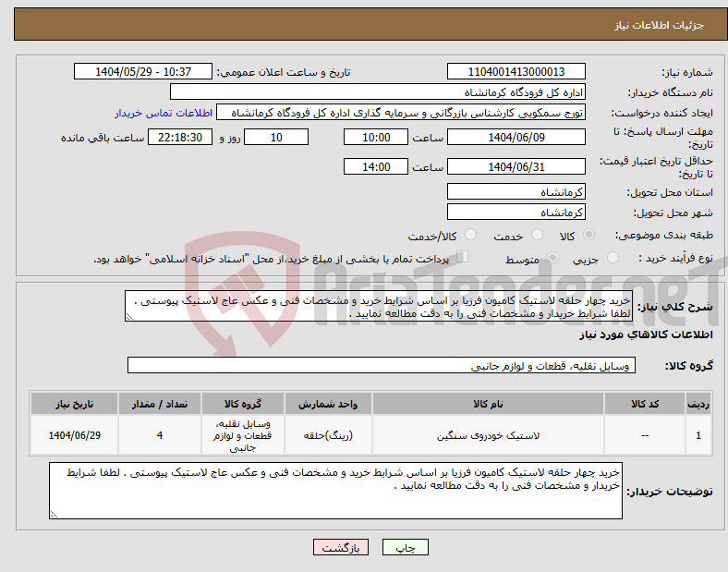728x572 pixels.
Task: Click the شماره نیاز field 1104001413000013
Action: [516, 71]
